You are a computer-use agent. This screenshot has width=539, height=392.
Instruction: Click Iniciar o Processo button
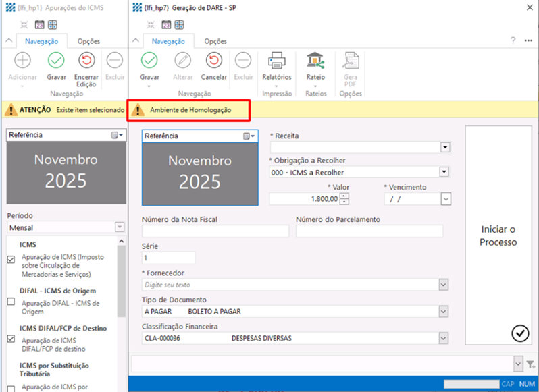[x=499, y=235]
